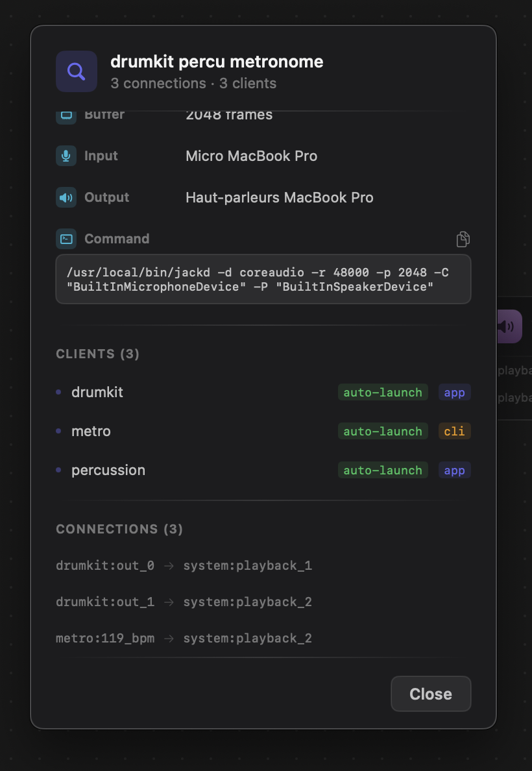532x771 pixels.
Task: Click the microphone Input icon
Action: 66,156
